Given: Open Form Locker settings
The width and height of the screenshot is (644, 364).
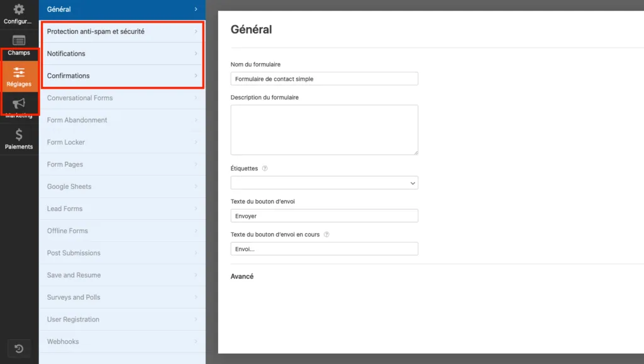Looking at the screenshot, I should tap(122, 142).
